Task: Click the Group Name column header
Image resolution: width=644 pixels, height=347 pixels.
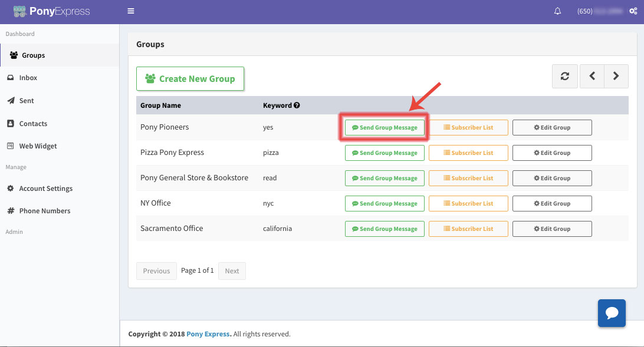Action: click(x=160, y=105)
